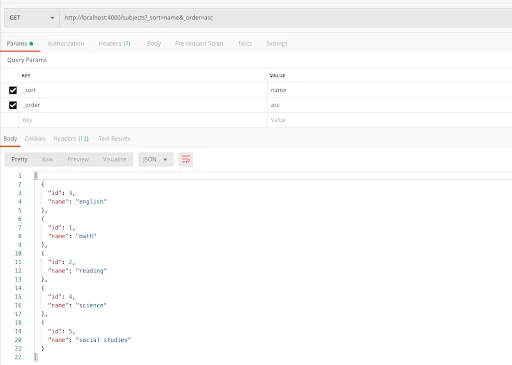Click line number 1 in the response gutter

pyautogui.click(x=20, y=176)
